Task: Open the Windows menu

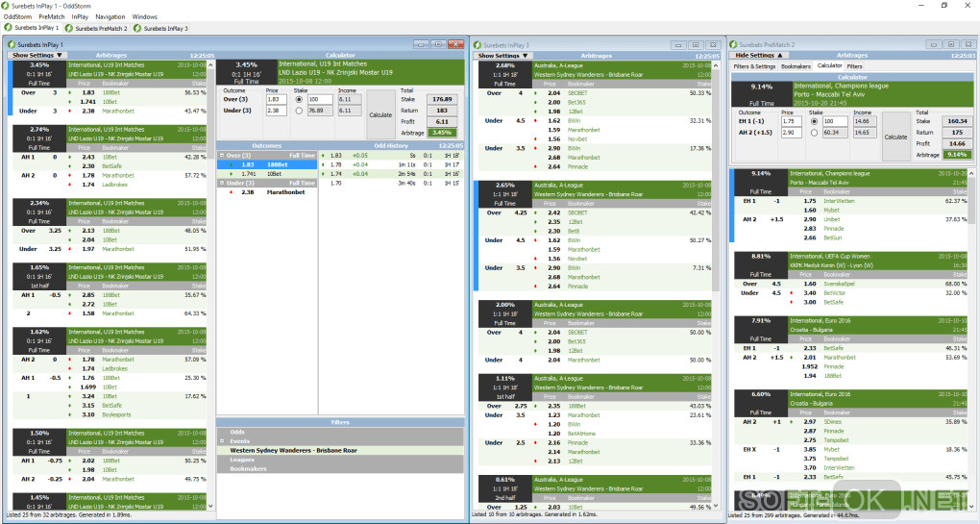Action: tap(144, 17)
